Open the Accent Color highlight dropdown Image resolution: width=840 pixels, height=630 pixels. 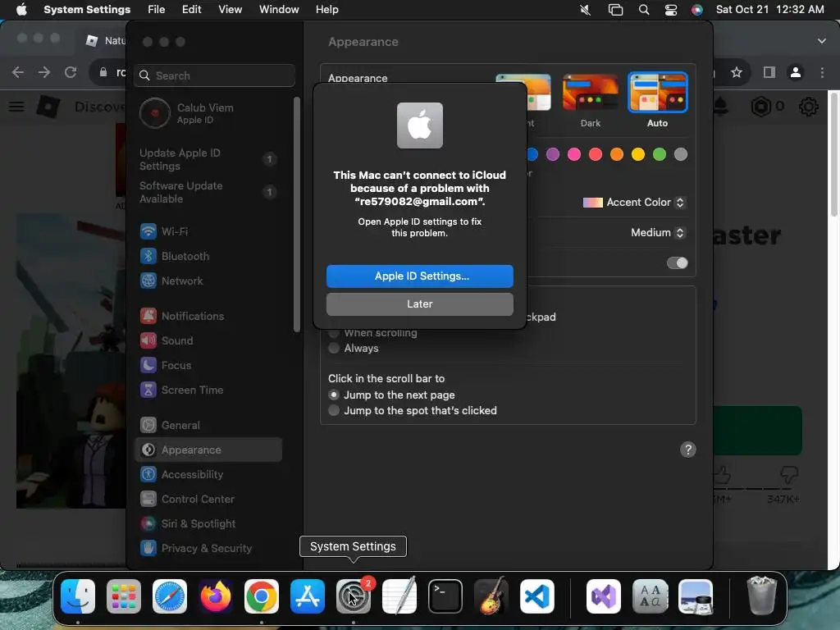pyautogui.click(x=634, y=203)
